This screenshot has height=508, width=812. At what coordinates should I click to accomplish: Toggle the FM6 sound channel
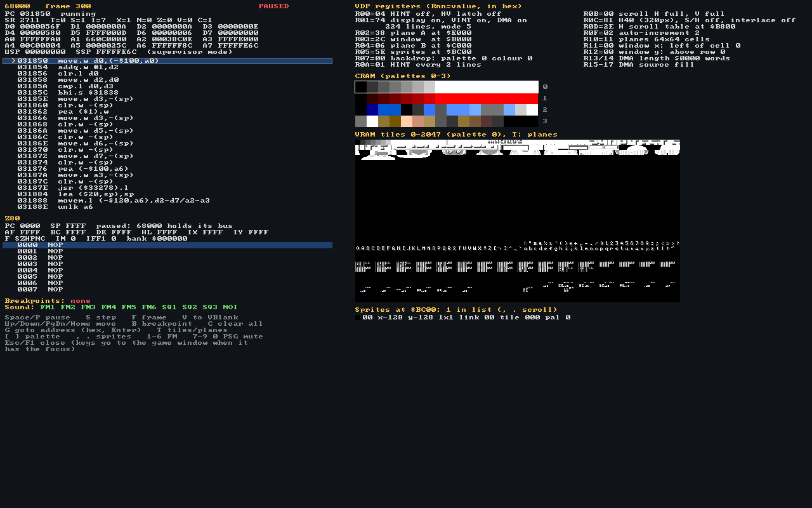pos(149,307)
